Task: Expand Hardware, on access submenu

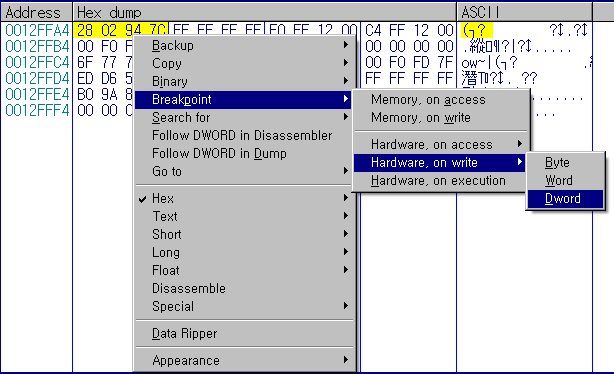Action: 441,145
